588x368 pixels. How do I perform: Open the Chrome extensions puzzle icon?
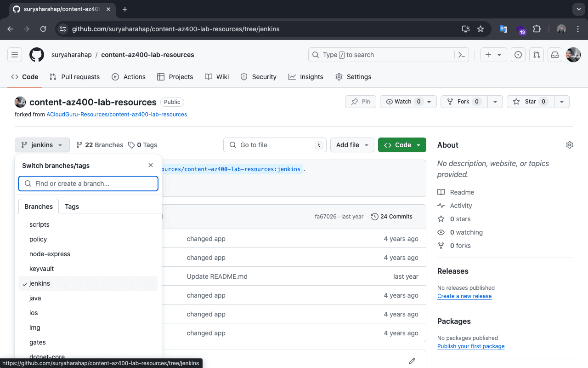537,29
